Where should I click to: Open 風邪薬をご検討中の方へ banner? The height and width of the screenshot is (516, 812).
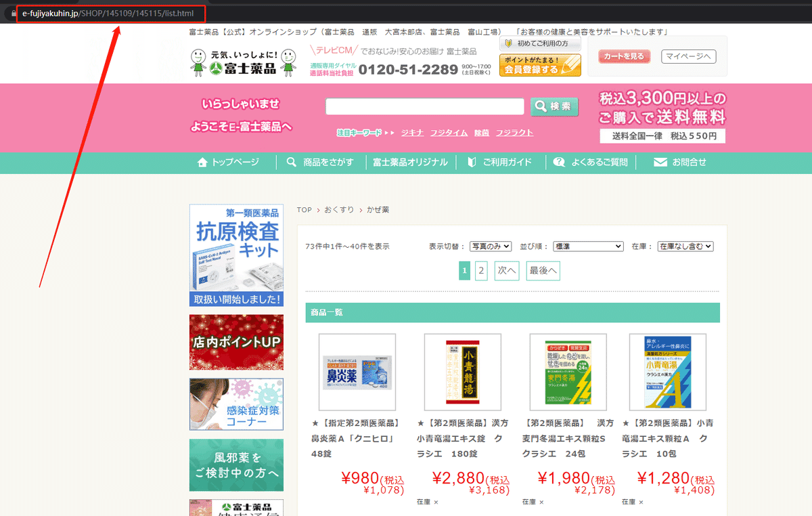click(x=236, y=465)
